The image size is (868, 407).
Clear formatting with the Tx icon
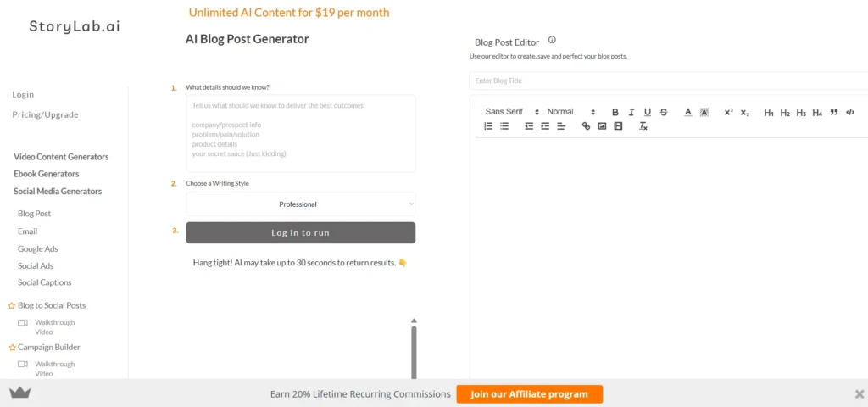pyautogui.click(x=643, y=126)
